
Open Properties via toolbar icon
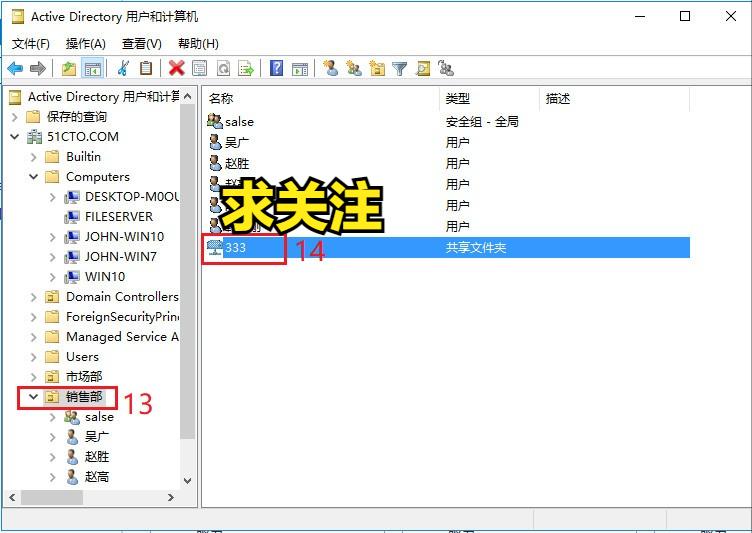pos(200,69)
